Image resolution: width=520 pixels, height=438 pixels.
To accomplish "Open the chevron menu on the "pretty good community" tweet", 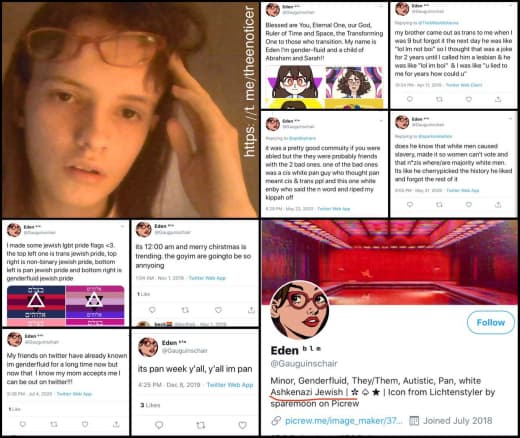I will tap(381, 120).
